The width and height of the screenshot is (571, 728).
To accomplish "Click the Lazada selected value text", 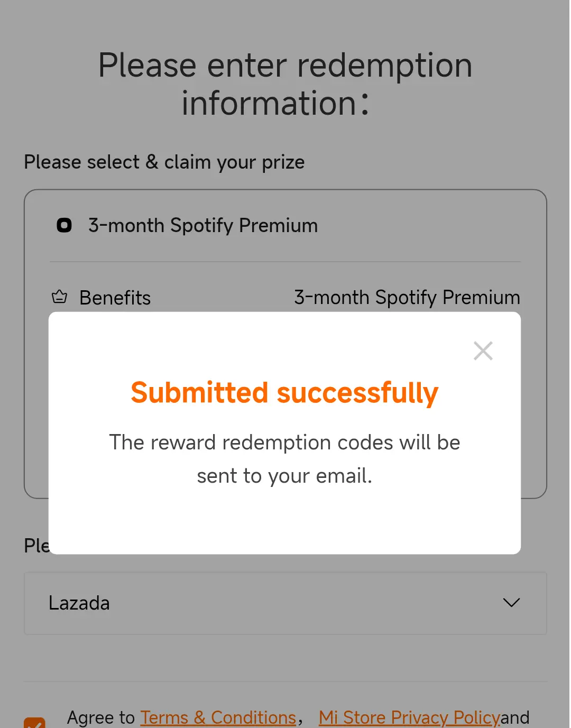I will (x=79, y=603).
